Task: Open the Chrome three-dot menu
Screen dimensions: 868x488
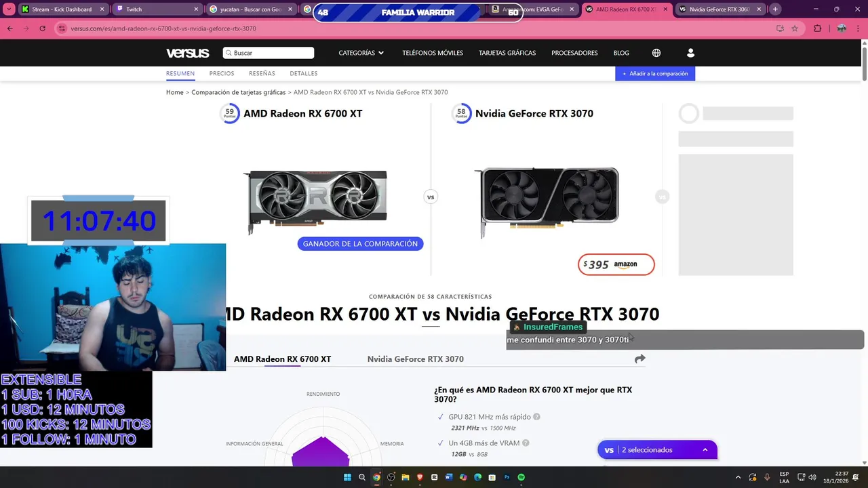Action: [858, 28]
